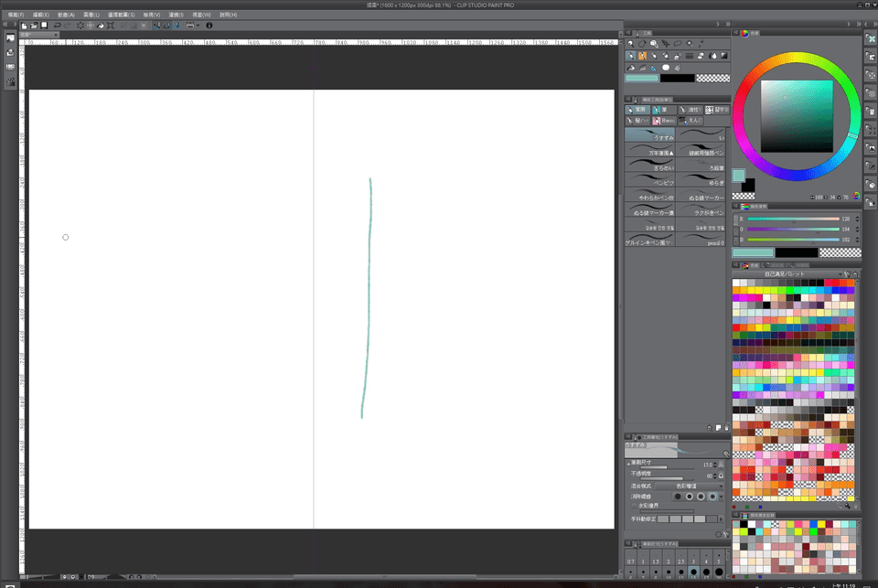Select the no anti-aliasing option
The width and height of the screenshot is (878, 588).
tap(678, 497)
